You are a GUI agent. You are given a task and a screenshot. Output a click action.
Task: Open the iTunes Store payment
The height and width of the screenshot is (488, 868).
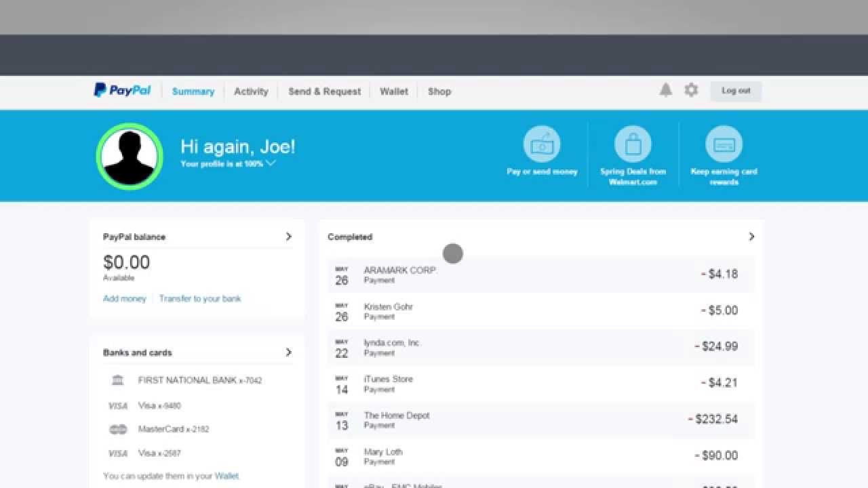540,383
